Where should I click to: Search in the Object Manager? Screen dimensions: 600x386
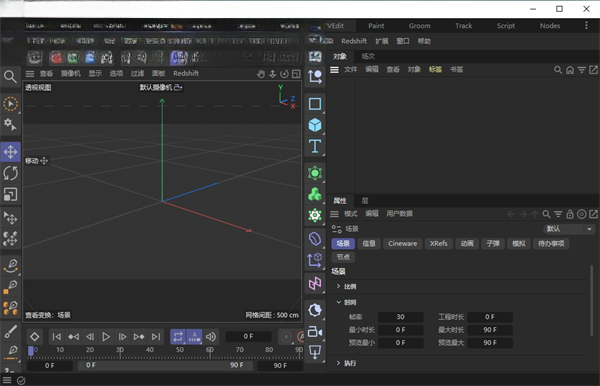click(558, 70)
